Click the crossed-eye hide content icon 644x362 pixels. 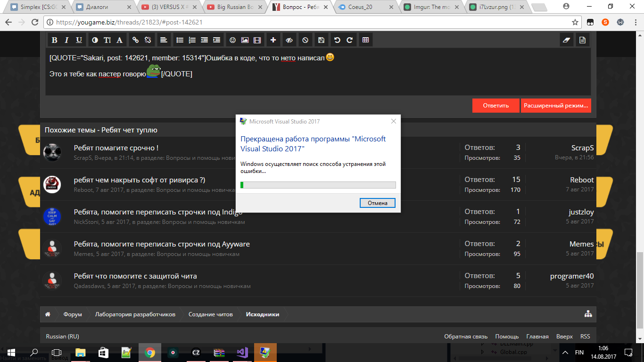tap(289, 40)
